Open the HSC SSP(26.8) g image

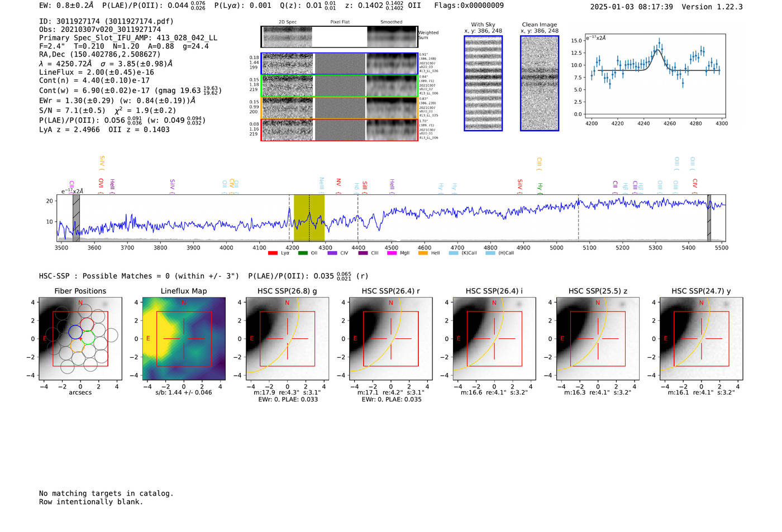point(287,339)
